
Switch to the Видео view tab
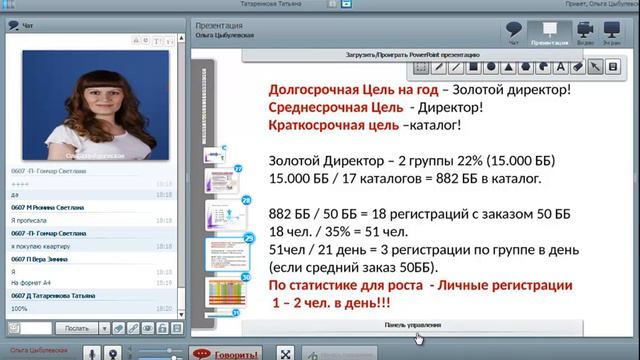pos(585,33)
